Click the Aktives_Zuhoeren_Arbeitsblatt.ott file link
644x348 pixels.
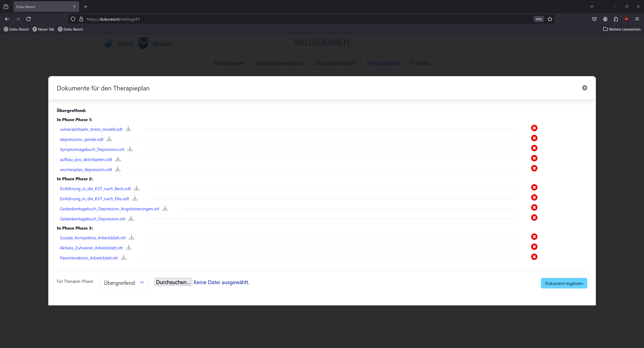pyautogui.click(x=91, y=248)
